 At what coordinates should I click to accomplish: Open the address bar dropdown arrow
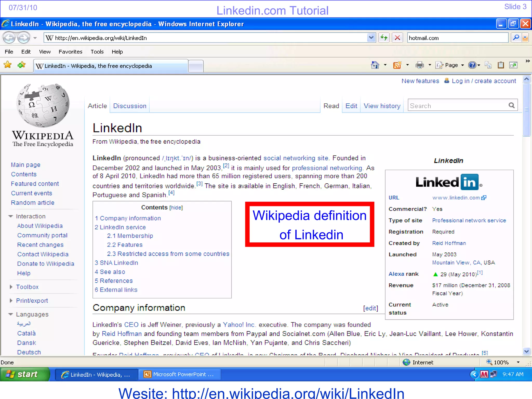pos(371,38)
